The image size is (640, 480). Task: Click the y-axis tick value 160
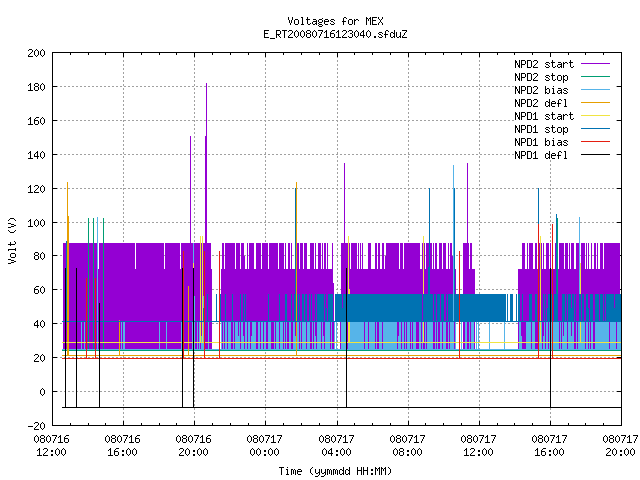pos(36,121)
